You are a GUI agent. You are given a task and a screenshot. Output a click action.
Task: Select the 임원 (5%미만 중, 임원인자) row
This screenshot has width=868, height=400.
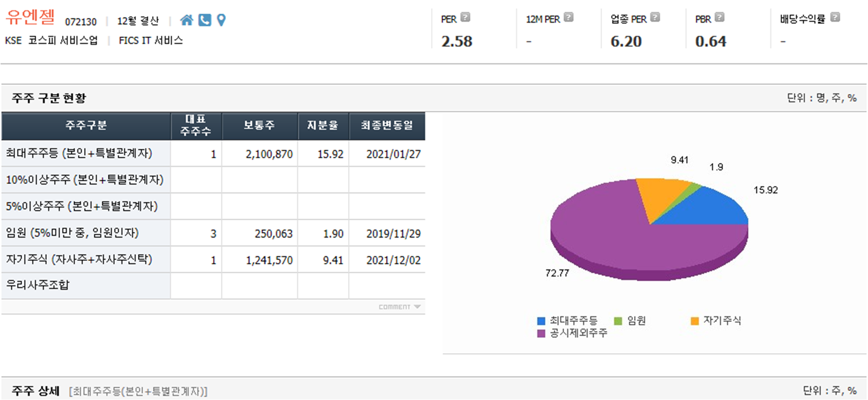click(x=213, y=233)
